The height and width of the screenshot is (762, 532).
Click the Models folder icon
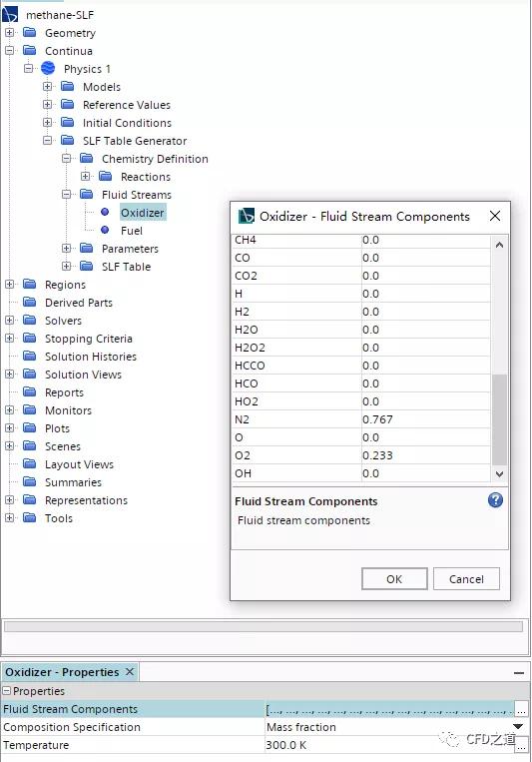pos(68,87)
